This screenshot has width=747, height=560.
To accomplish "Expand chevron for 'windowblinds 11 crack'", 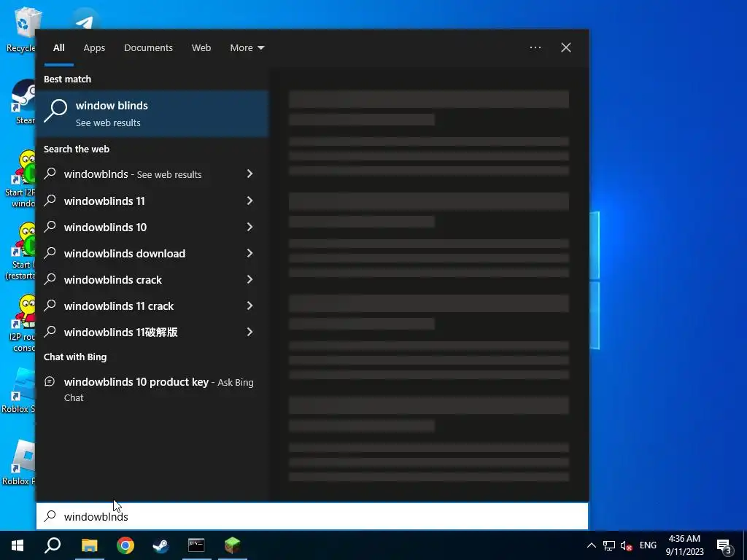I will tap(249, 306).
